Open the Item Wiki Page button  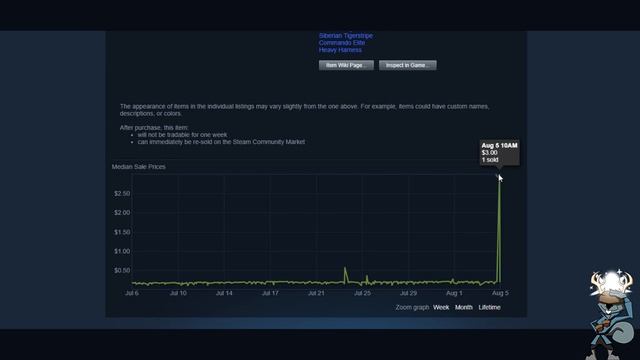tap(346, 65)
